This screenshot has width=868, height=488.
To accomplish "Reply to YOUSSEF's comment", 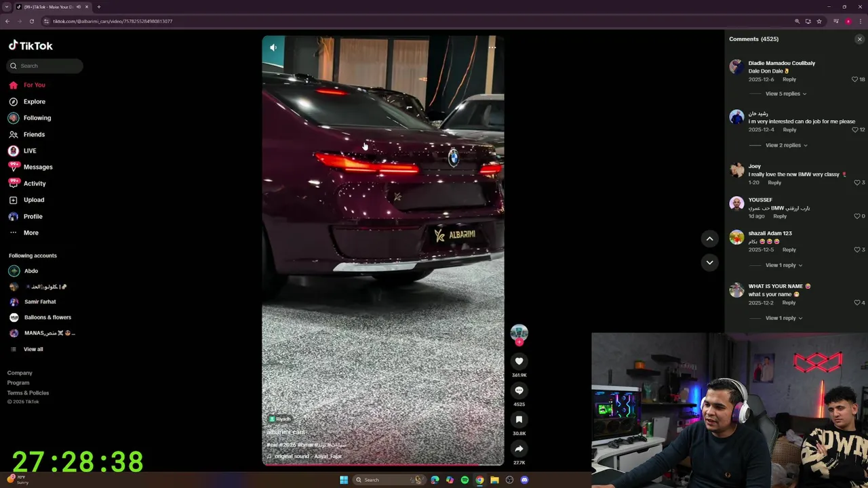I will 780,216.
